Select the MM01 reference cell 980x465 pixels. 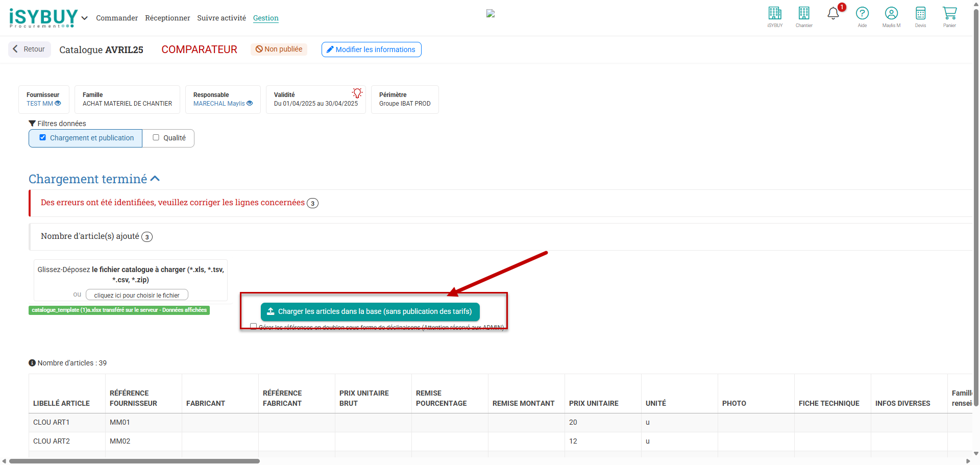(144, 422)
